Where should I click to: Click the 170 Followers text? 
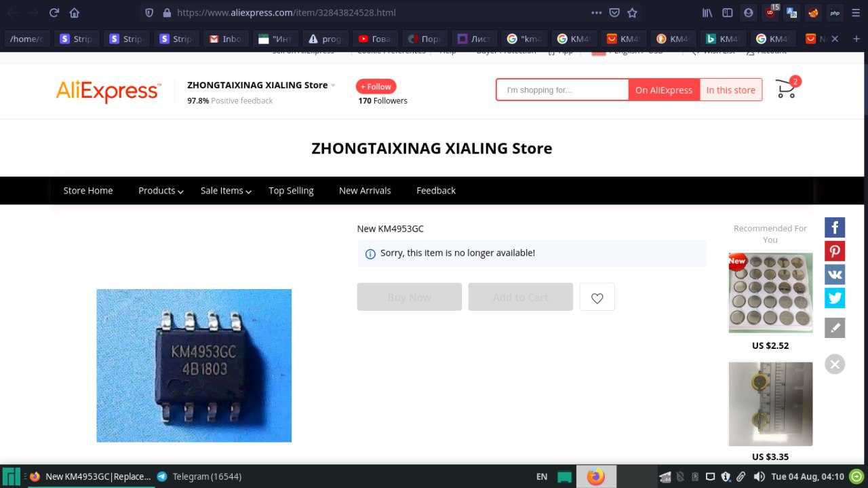(x=383, y=101)
